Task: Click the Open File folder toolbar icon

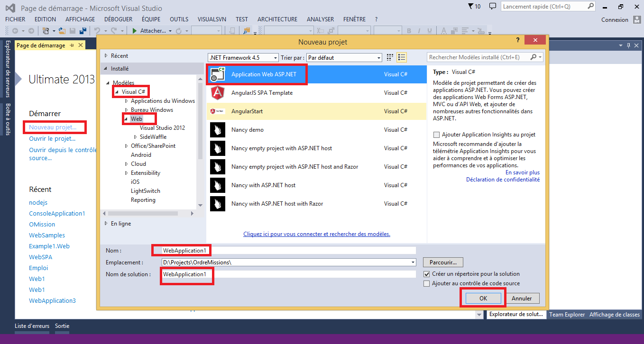Action: click(63, 31)
